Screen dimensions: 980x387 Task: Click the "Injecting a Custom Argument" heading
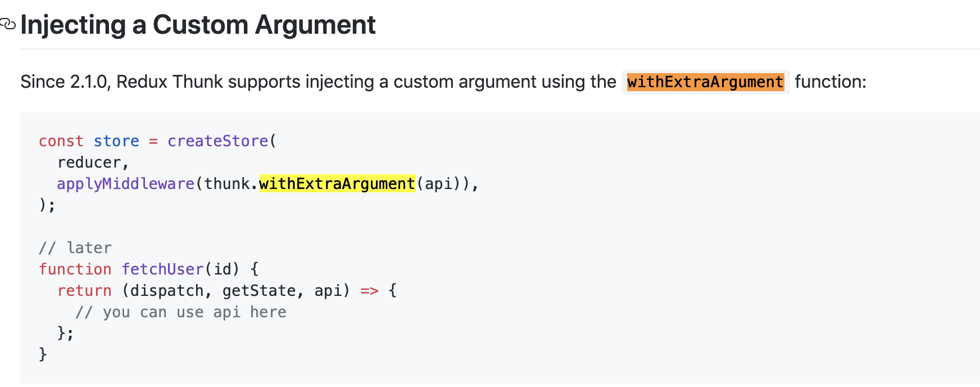coord(198,25)
